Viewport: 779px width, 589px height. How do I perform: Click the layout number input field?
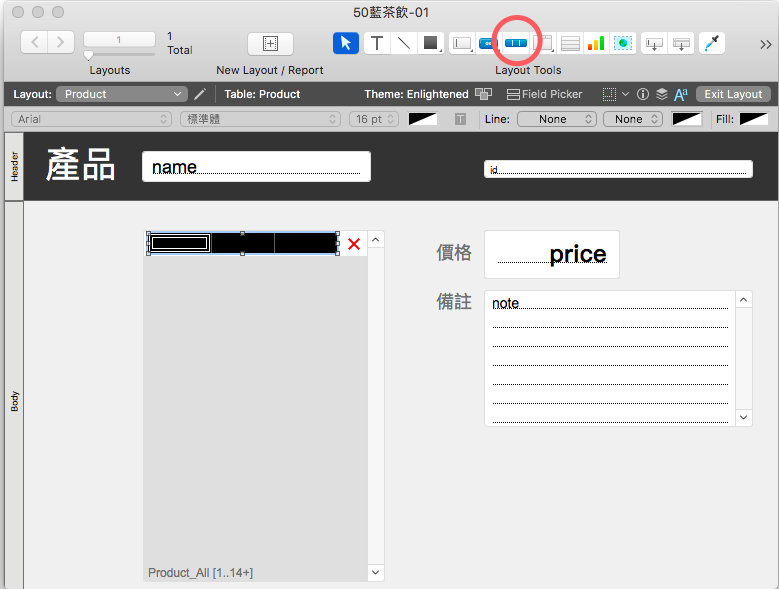tap(119, 39)
